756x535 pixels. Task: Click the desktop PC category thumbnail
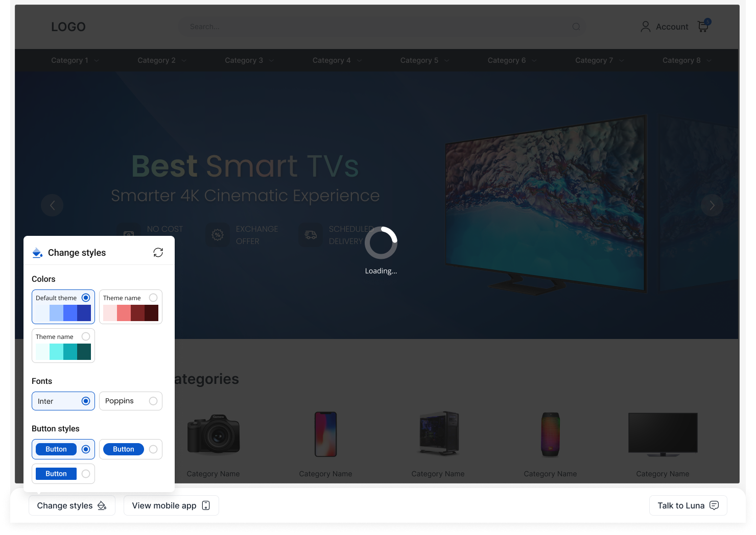(438, 433)
